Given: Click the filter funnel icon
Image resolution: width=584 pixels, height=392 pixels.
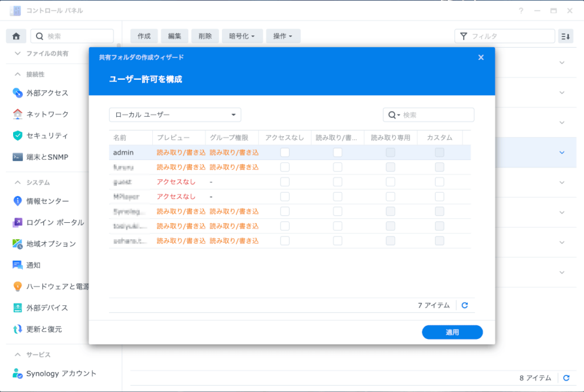Looking at the screenshot, I should [x=463, y=36].
